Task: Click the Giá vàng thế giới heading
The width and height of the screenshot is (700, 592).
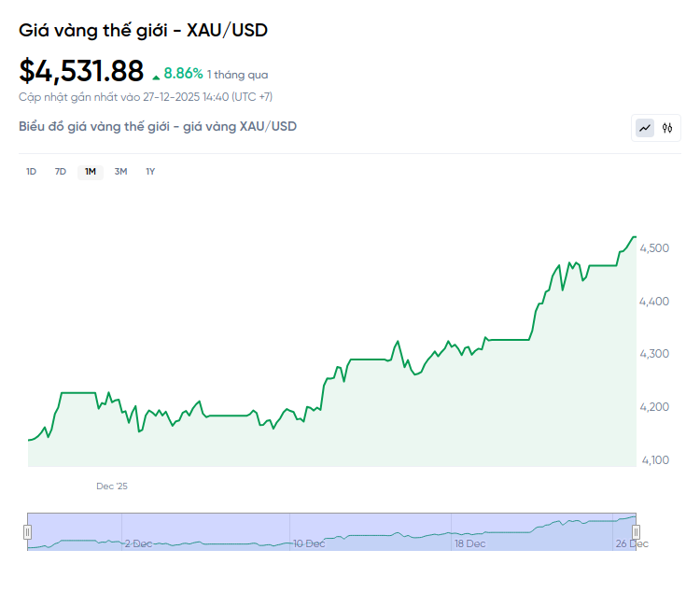Action: click(x=144, y=30)
